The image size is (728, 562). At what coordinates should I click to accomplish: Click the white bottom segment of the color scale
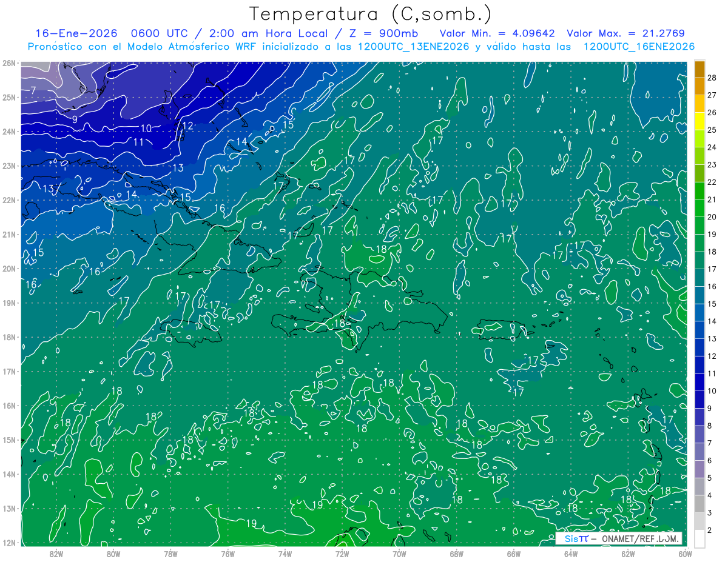699,538
